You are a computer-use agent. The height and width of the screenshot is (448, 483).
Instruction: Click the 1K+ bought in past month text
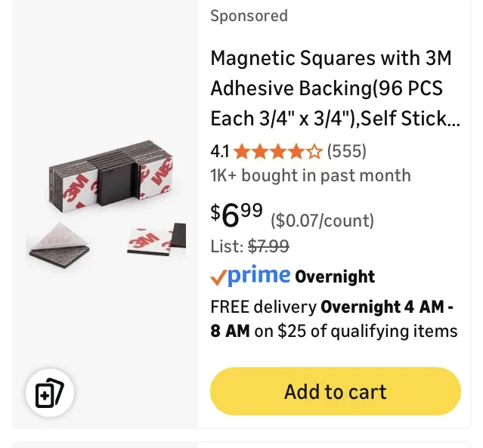click(311, 176)
